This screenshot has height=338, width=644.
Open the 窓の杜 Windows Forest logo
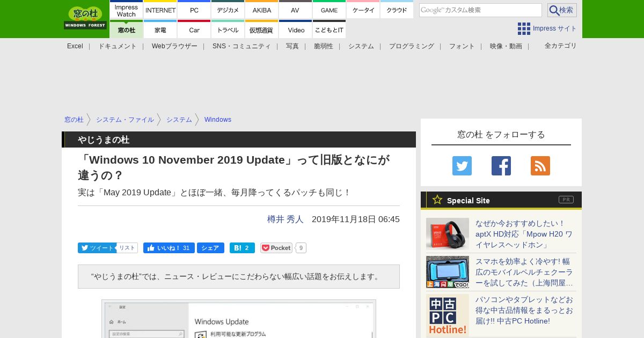click(85, 18)
